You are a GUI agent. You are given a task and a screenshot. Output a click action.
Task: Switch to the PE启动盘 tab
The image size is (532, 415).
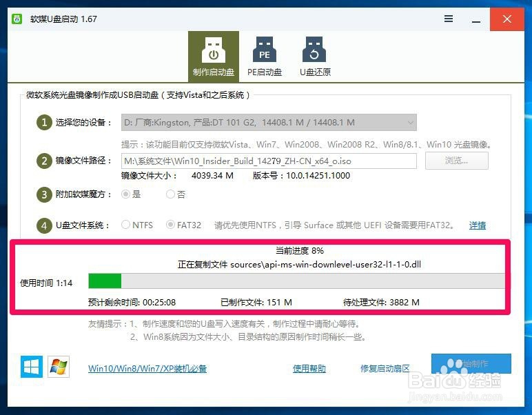click(x=265, y=57)
